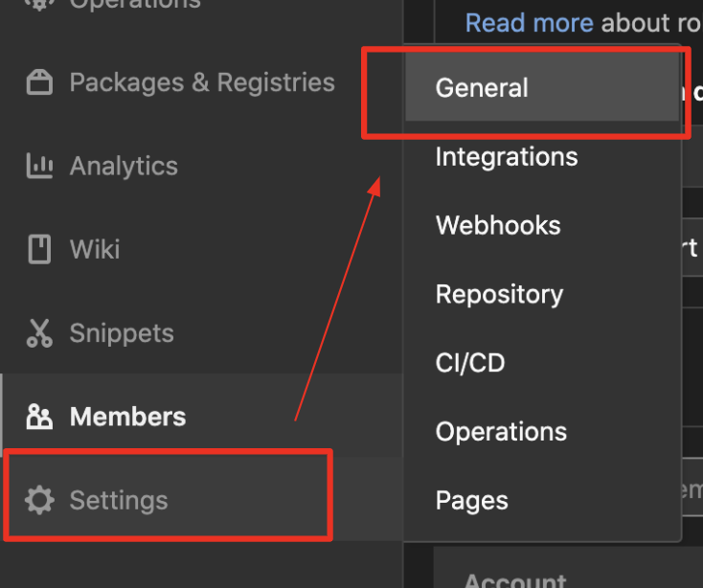Select CI/CD in the settings submenu
This screenshot has height=588, width=703.
542,363
